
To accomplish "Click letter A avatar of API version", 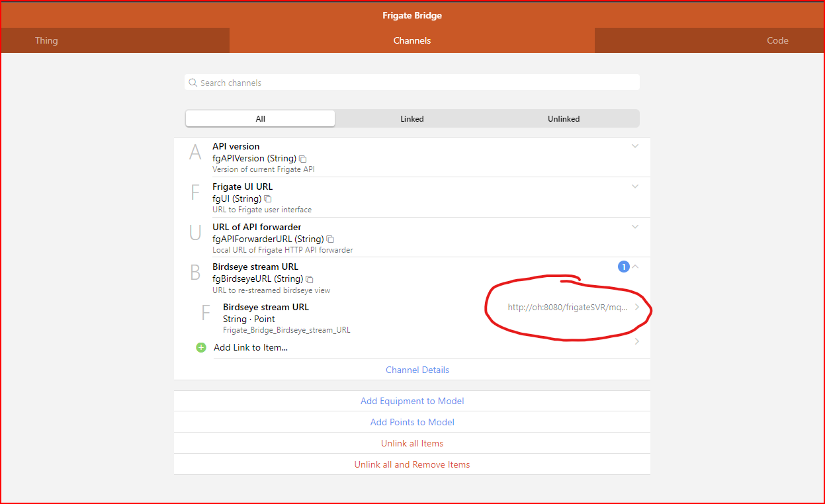I will (195, 153).
